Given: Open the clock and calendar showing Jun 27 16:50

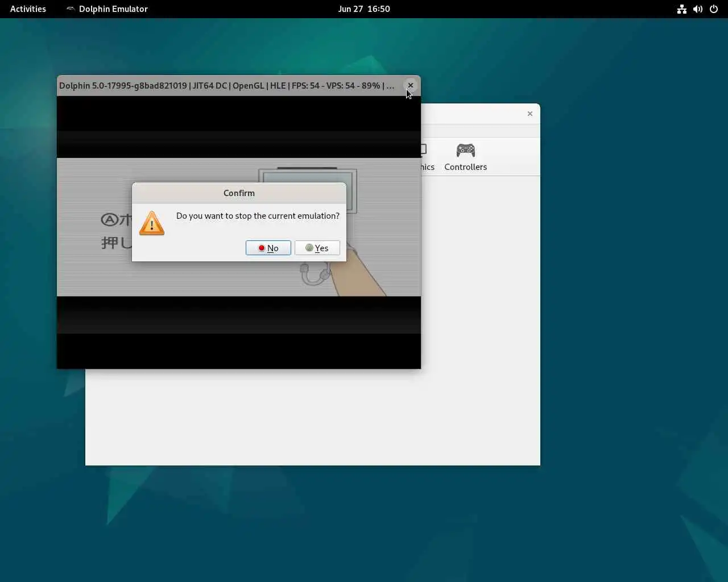Looking at the screenshot, I should coord(364,9).
